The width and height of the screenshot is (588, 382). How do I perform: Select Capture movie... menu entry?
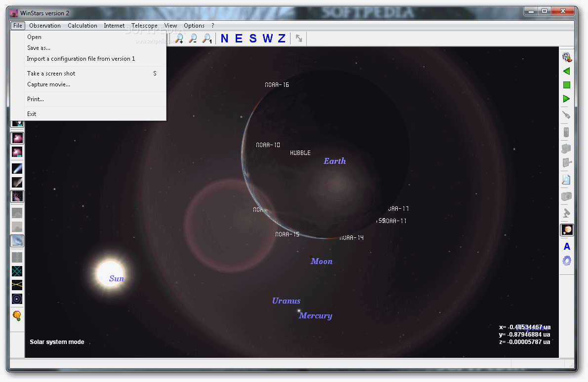88,84
